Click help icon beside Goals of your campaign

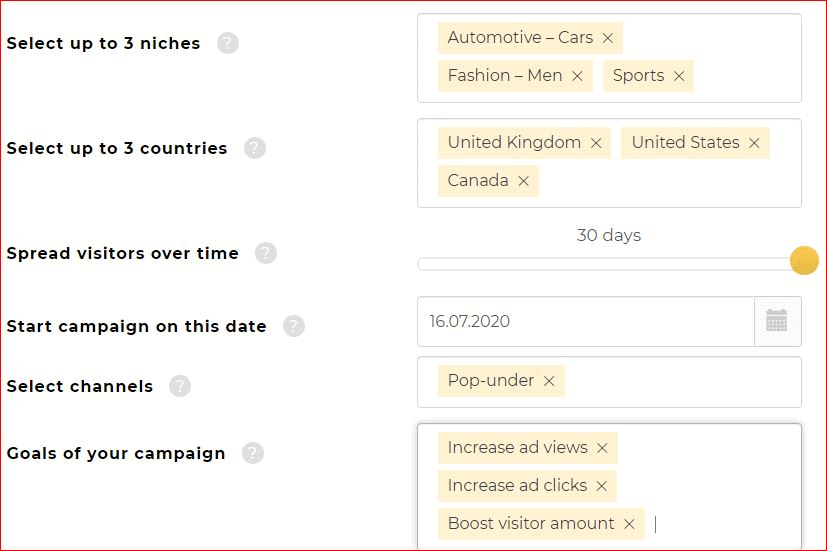[253, 453]
